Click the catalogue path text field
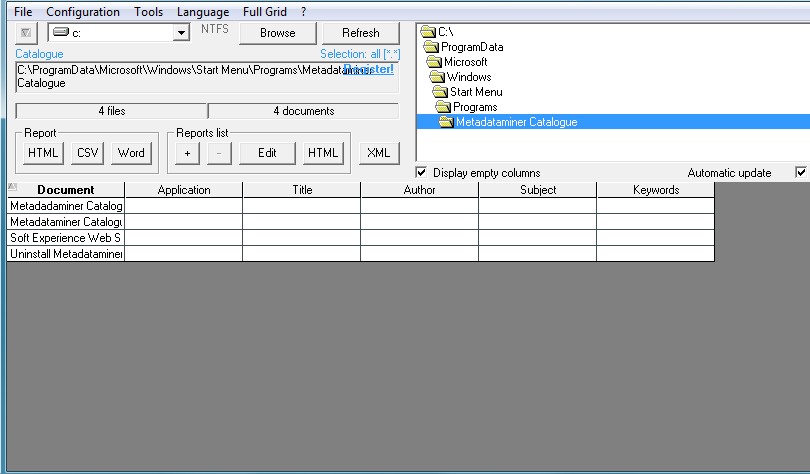 (x=207, y=77)
